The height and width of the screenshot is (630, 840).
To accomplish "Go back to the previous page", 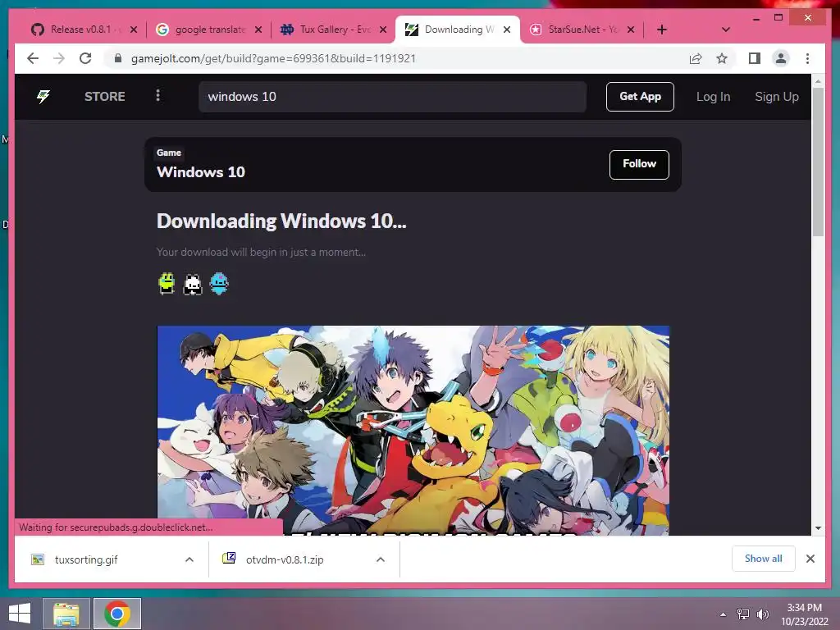I will (33, 58).
